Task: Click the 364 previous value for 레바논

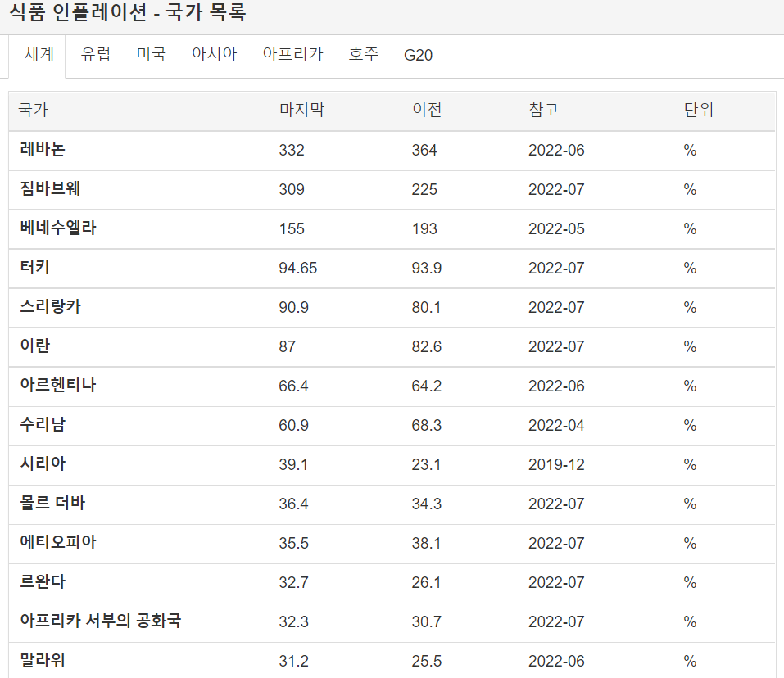Action: (x=424, y=151)
